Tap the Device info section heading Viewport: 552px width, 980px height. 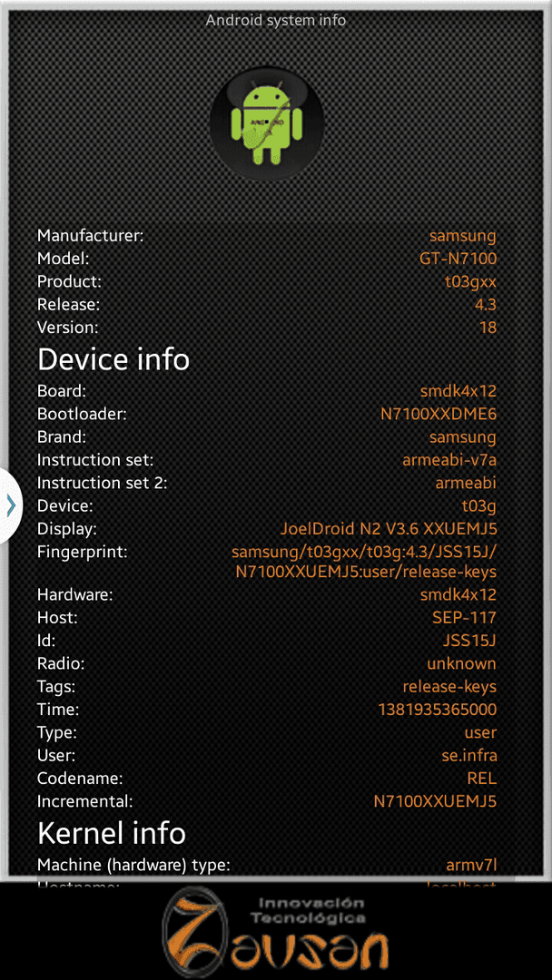coord(113,359)
